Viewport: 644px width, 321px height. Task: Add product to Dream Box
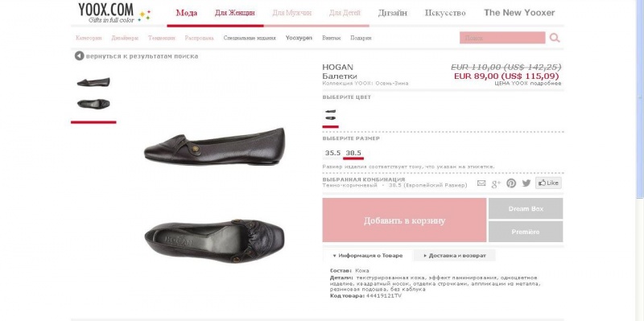[x=526, y=208]
